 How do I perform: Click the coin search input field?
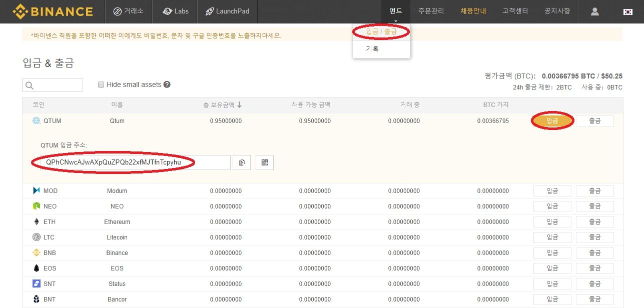coord(53,84)
